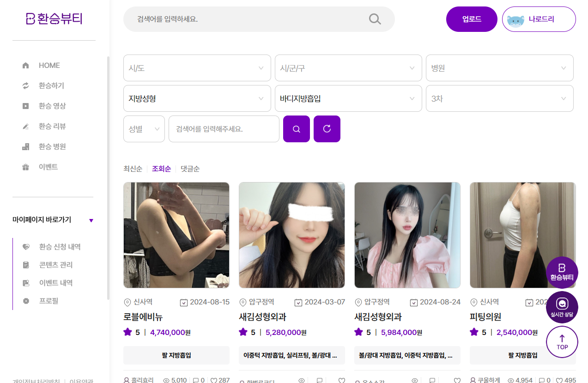Image resolution: width=588 pixels, height=383 pixels.
Task: Open the 3차 dropdown
Action: [500, 98]
